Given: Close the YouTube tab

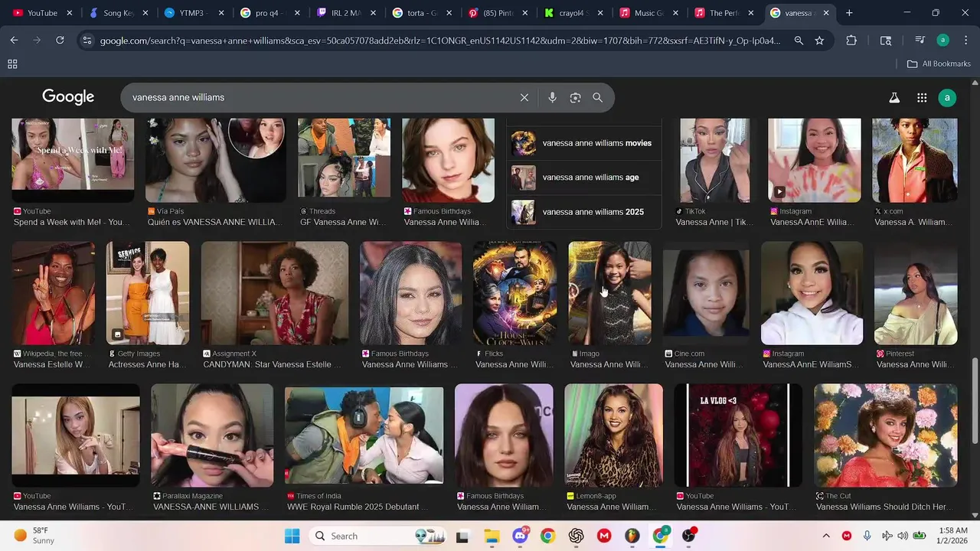Looking at the screenshot, I should 70,13.
